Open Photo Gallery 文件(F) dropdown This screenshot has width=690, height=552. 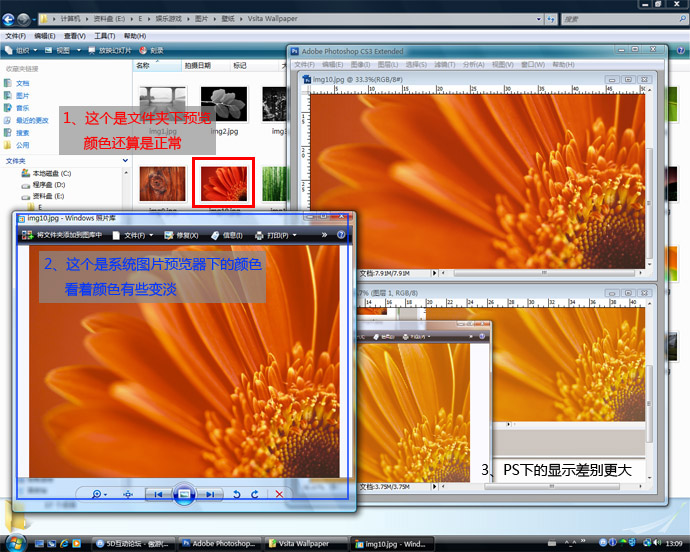[133, 236]
